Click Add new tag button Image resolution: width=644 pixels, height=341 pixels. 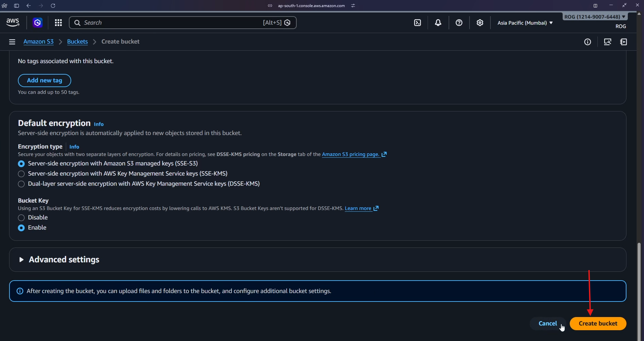(45, 80)
